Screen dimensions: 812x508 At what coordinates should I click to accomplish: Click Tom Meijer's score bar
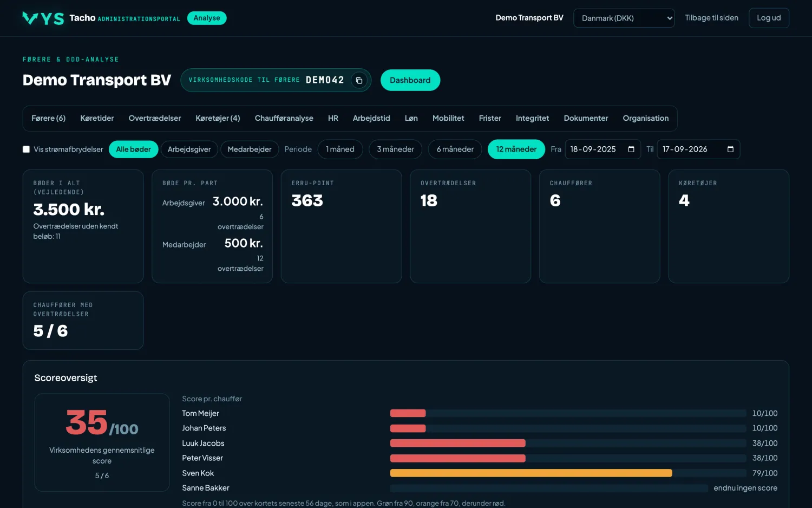tap(408, 413)
